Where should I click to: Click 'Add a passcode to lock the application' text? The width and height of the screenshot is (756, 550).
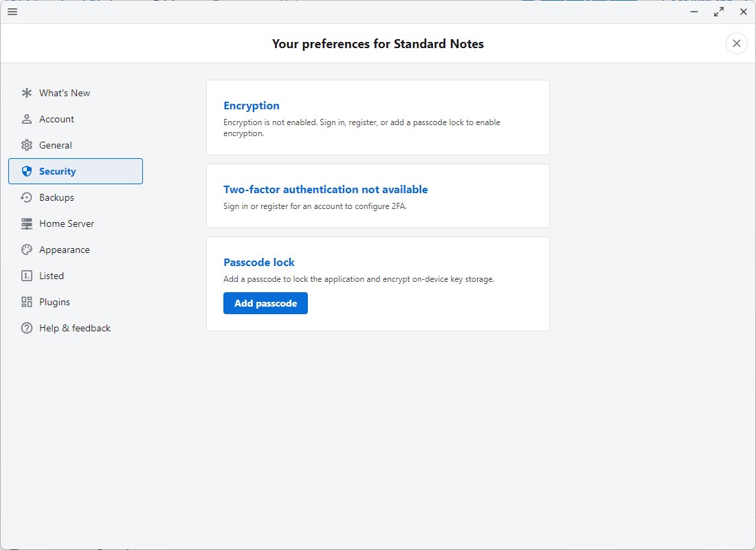click(x=359, y=279)
